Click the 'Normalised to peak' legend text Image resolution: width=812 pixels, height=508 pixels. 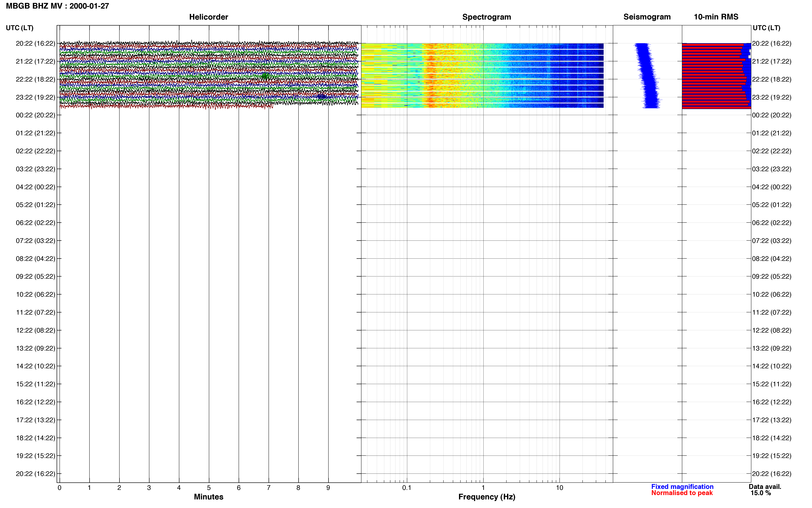click(682, 493)
